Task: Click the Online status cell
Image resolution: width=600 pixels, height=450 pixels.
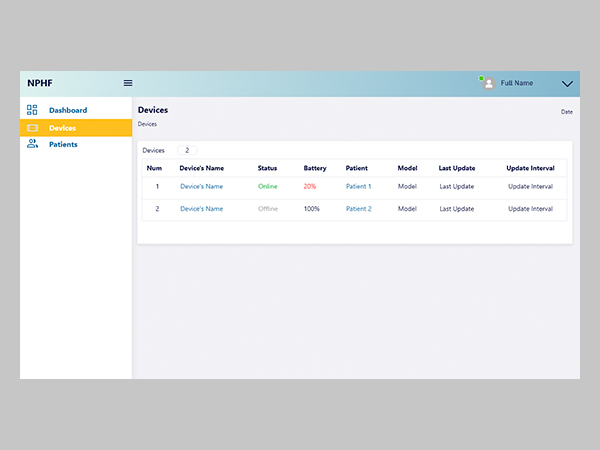Action: pyautogui.click(x=267, y=186)
